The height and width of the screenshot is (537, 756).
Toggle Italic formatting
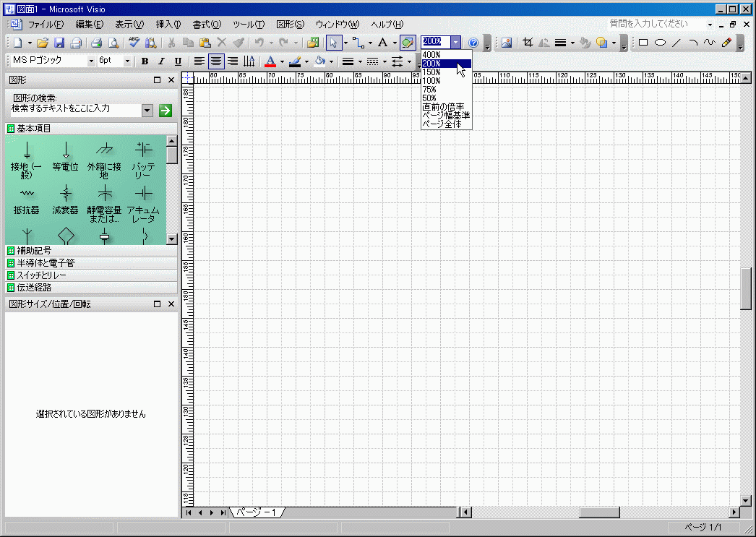pyautogui.click(x=161, y=61)
